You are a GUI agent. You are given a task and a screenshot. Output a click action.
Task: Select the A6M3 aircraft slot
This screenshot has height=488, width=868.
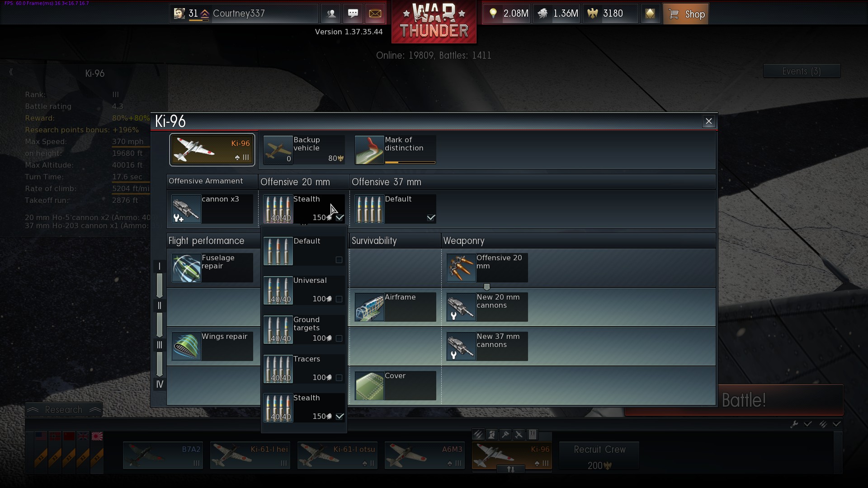424,455
